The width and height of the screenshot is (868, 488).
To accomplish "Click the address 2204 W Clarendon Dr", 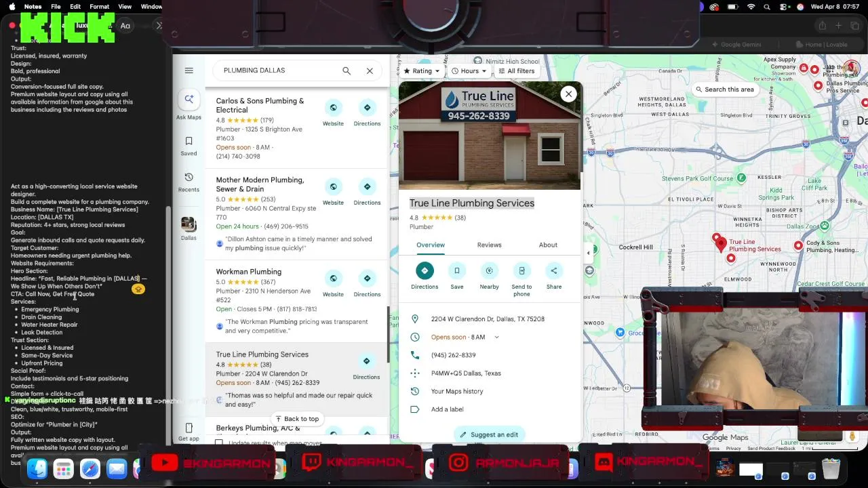I will coord(488,319).
